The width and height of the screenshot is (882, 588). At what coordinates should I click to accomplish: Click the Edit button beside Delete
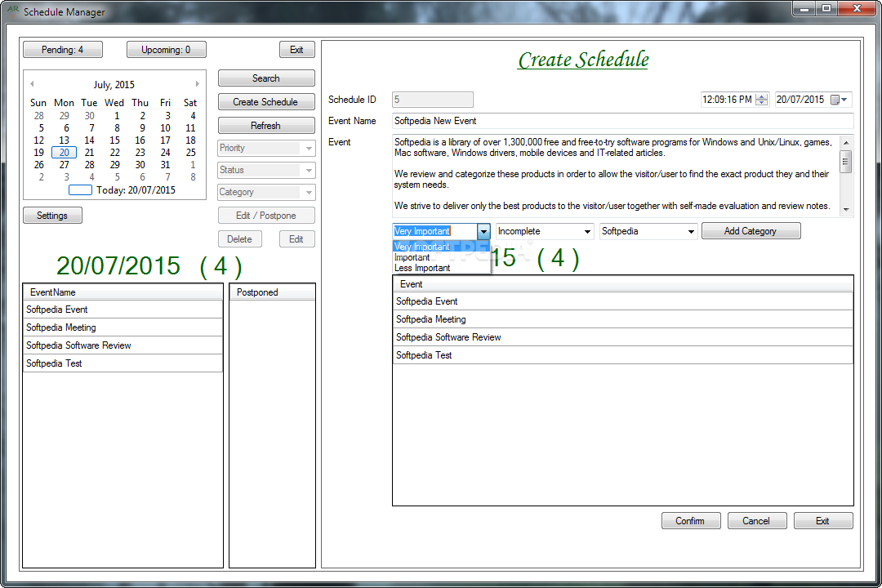[x=296, y=239]
